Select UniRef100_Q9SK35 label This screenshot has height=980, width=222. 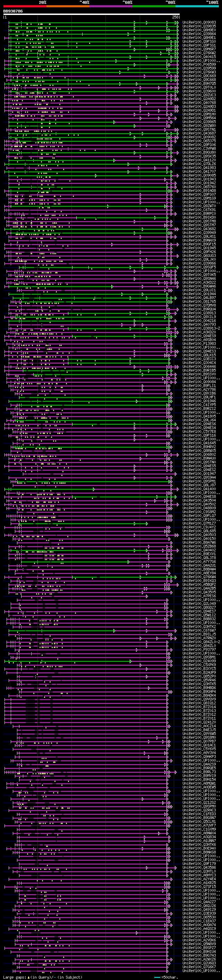[x=199, y=156]
